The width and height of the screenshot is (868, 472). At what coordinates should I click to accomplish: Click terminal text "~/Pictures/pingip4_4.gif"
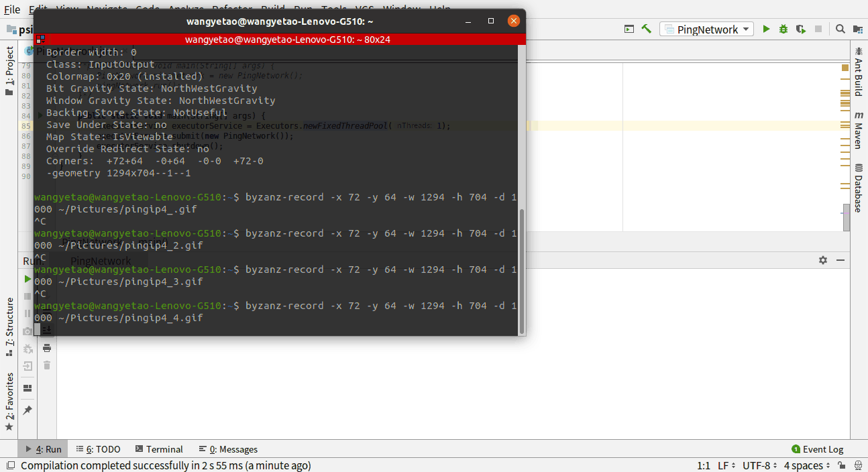pos(130,318)
